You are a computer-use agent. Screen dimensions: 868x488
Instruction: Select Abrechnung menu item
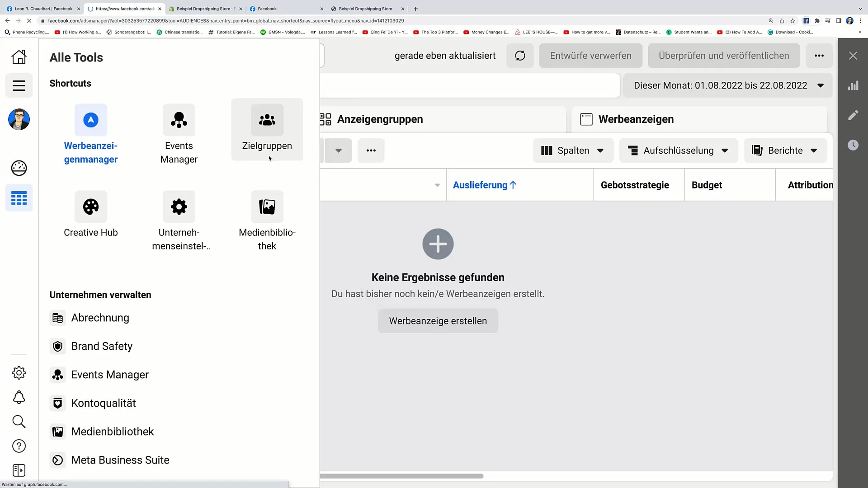[100, 318]
